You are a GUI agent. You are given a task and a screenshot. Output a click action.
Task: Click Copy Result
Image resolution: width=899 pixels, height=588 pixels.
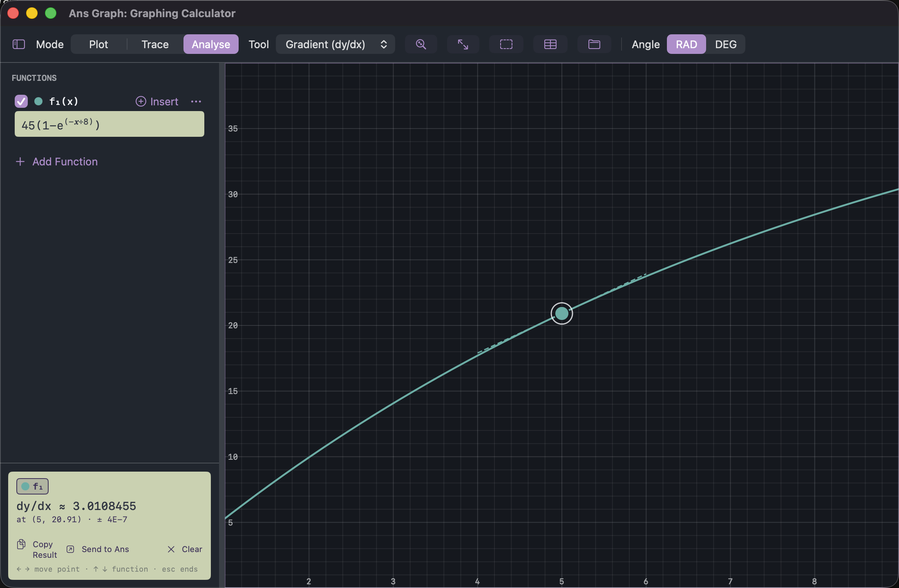[38, 549]
